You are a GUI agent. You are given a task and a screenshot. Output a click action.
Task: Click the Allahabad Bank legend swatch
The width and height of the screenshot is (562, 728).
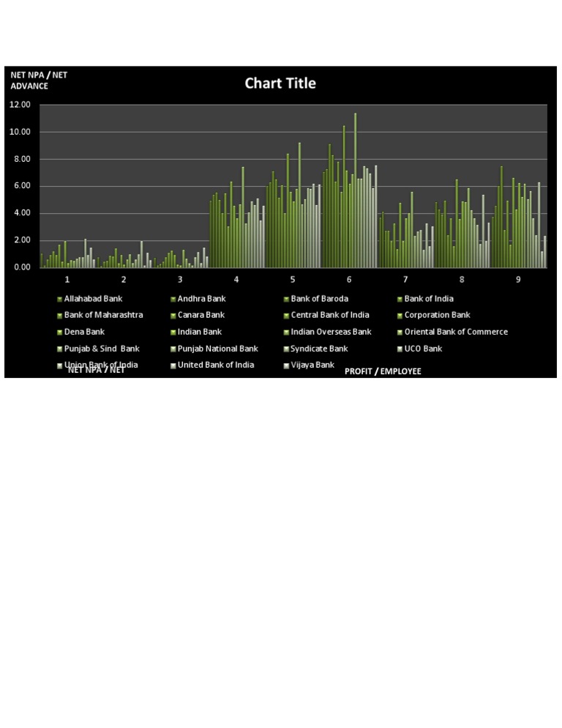tap(59, 300)
